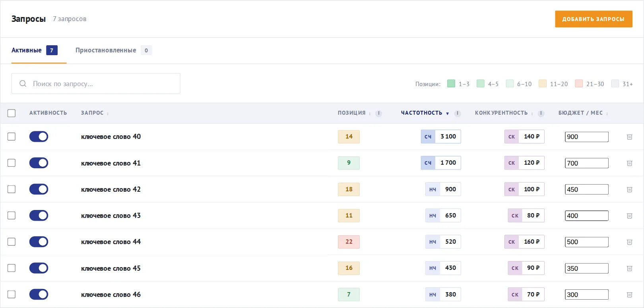
Task: Focus the Поиск по запросу search field
Action: [96, 83]
